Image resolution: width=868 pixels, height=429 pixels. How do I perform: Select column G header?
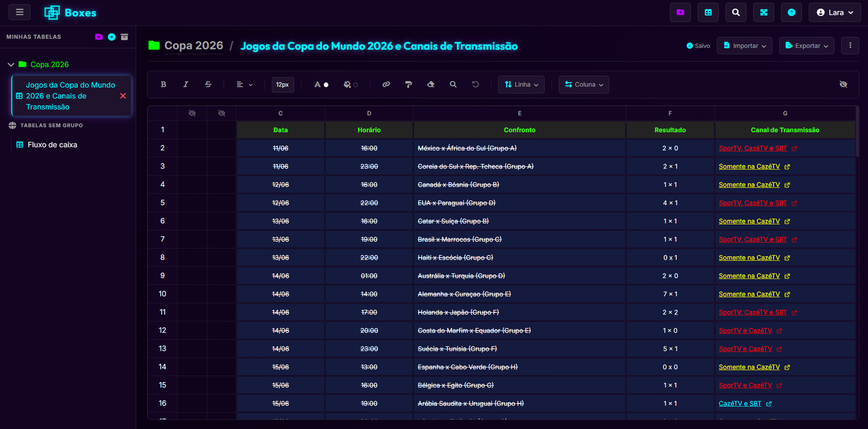click(785, 113)
